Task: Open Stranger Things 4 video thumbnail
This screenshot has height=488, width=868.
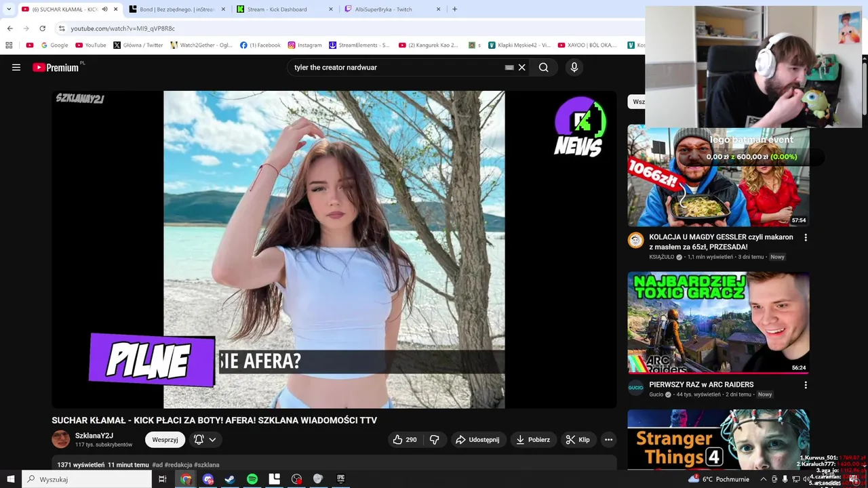Action: [718, 439]
